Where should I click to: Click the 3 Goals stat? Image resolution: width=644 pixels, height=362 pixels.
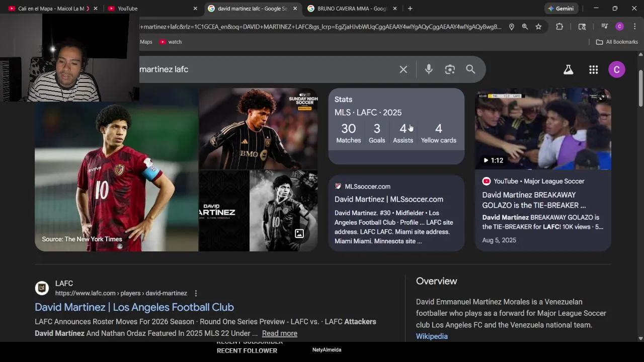(377, 133)
